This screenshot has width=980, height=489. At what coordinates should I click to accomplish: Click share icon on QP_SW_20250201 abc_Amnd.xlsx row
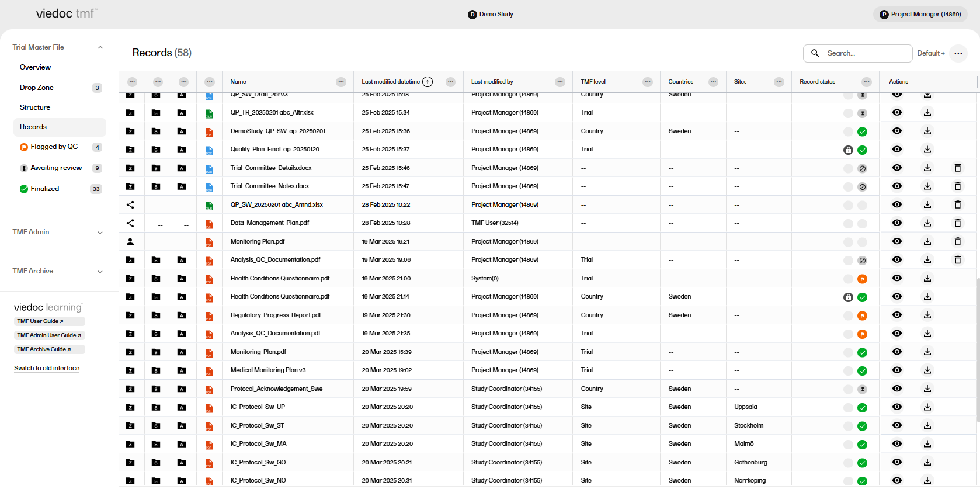click(130, 205)
